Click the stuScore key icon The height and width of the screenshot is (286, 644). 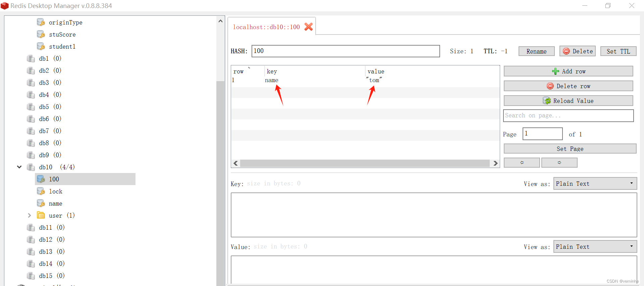pos(41,34)
